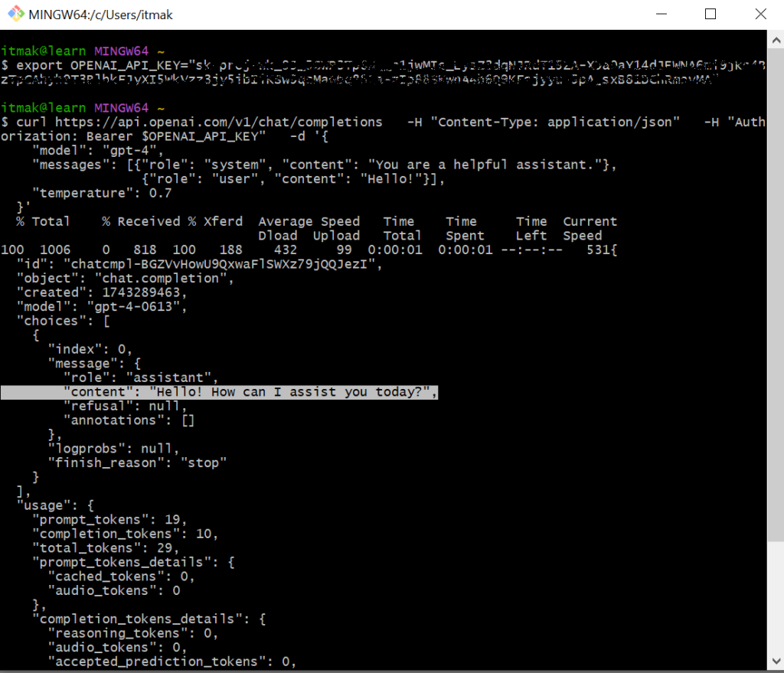Screen dimensions: 784x673
Task: Click the "prompt_tokens": 19 line
Action: [x=109, y=520]
